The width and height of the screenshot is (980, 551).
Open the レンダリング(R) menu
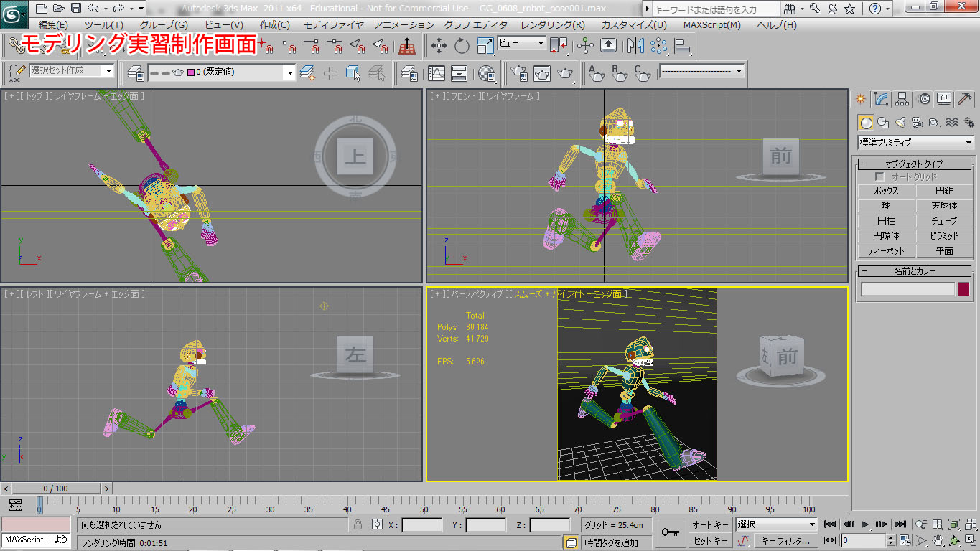point(552,24)
